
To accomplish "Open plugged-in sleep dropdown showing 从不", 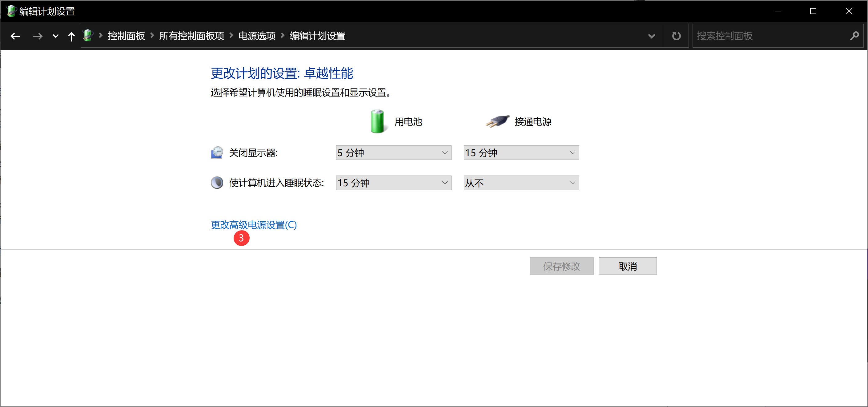I will (521, 183).
